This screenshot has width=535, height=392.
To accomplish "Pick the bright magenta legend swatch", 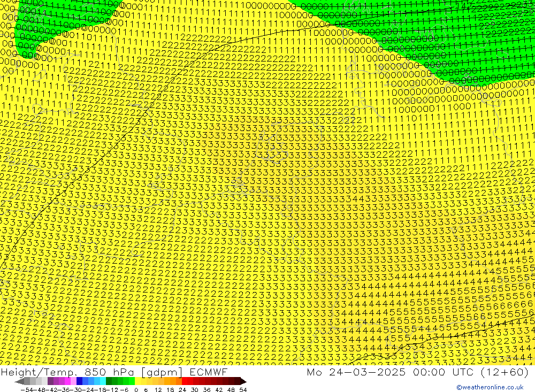I will click(x=67, y=381).
